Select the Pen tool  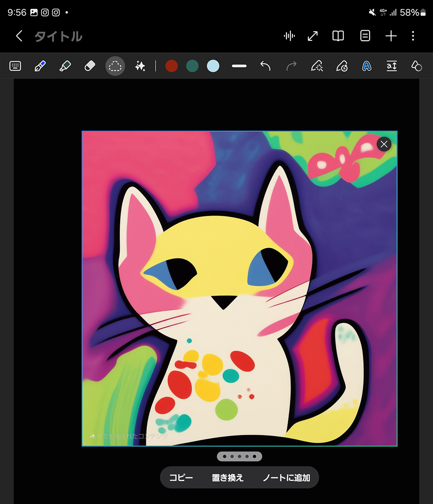[40, 66]
